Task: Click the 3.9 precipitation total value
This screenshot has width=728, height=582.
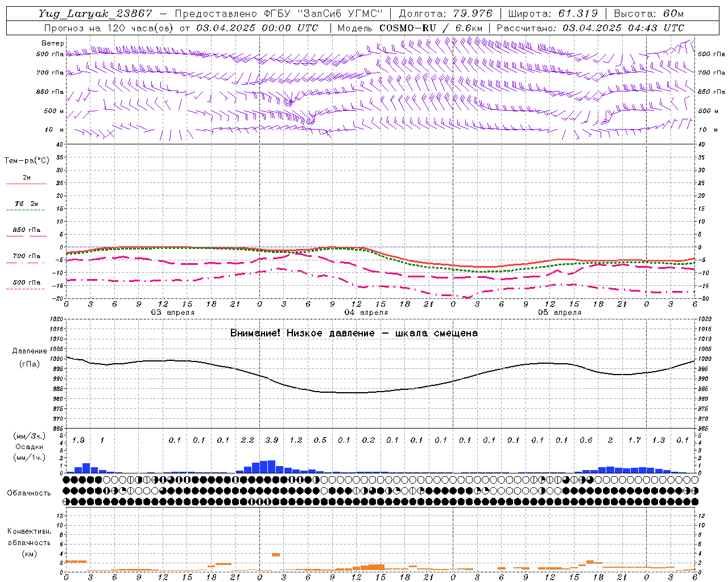Action: (272, 440)
